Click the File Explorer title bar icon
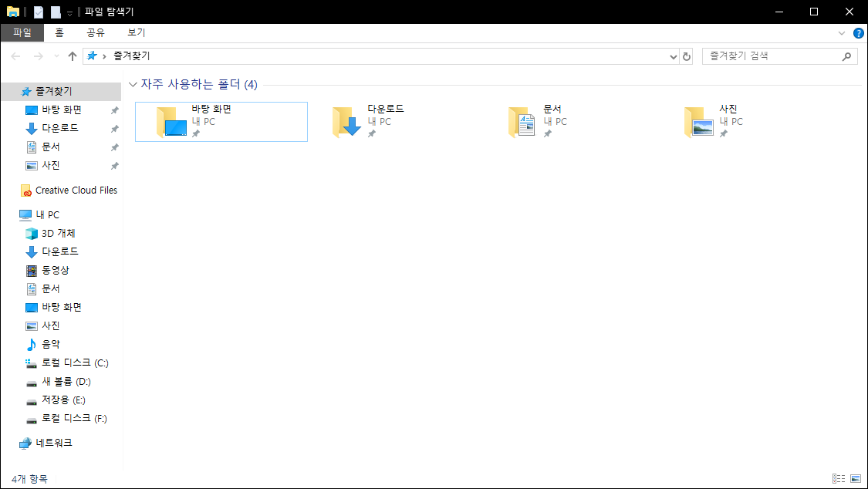Viewport: 868px width, 489px height. coord(13,12)
